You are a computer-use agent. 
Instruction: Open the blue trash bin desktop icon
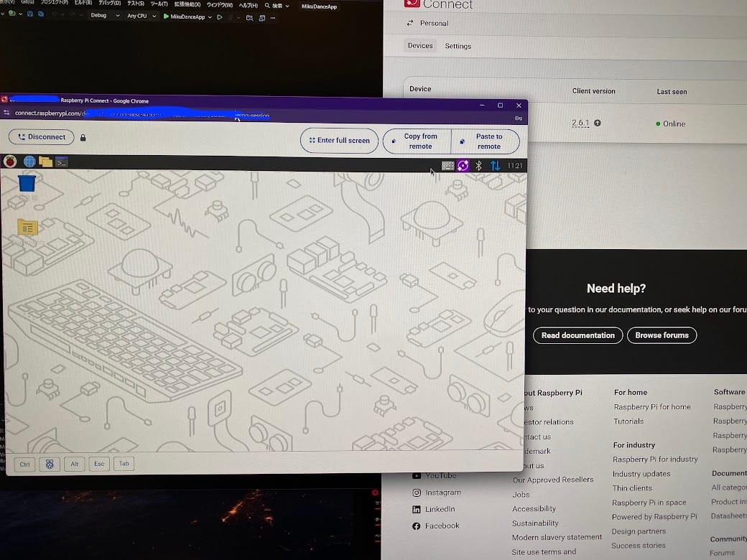click(x=27, y=184)
